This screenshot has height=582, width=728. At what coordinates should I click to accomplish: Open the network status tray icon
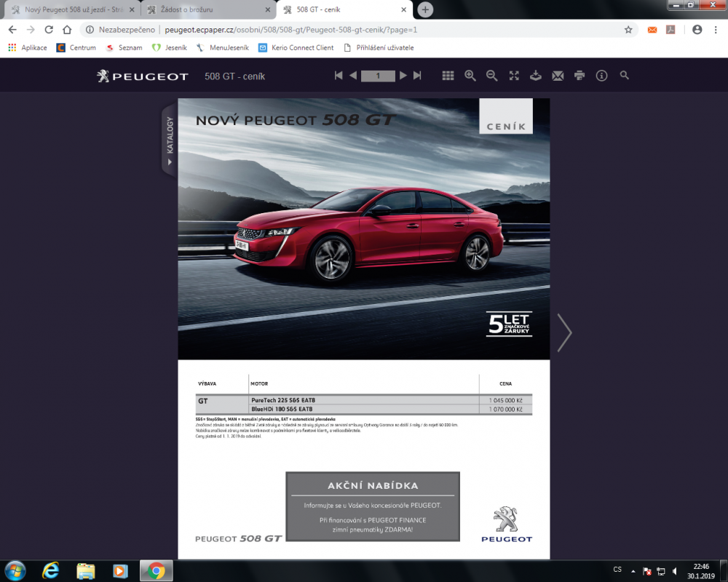[661, 571]
